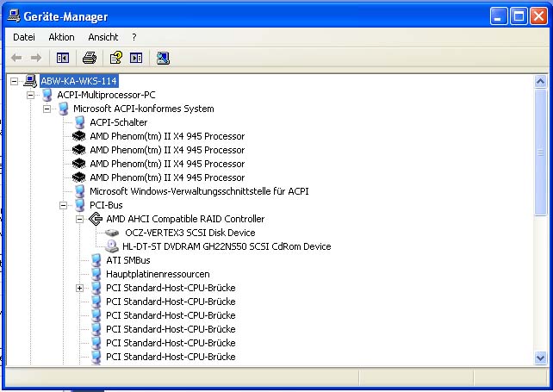Click the vertical scrollbar thumb
553x392 pixels.
coord(540,152)
